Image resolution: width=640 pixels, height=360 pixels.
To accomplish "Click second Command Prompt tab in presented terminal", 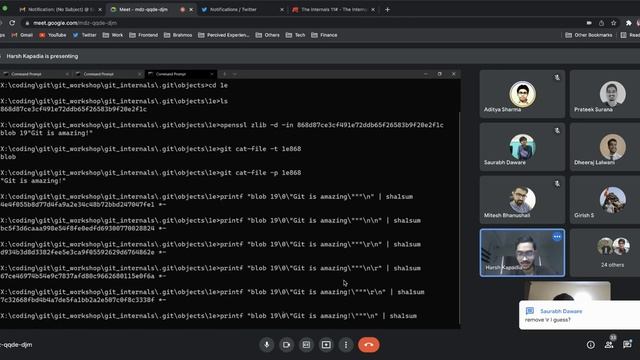I will point(107,74).
